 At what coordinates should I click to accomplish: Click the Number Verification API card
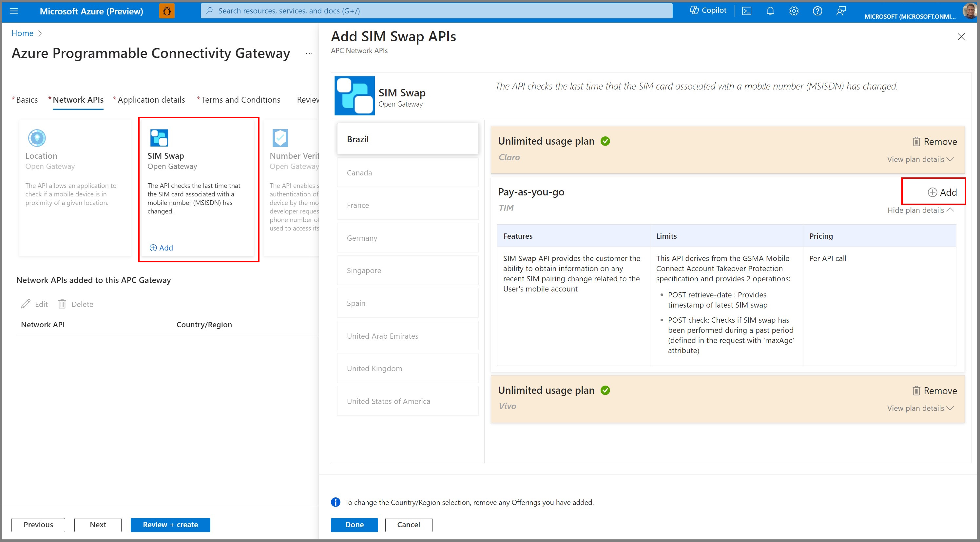(291, 188)
